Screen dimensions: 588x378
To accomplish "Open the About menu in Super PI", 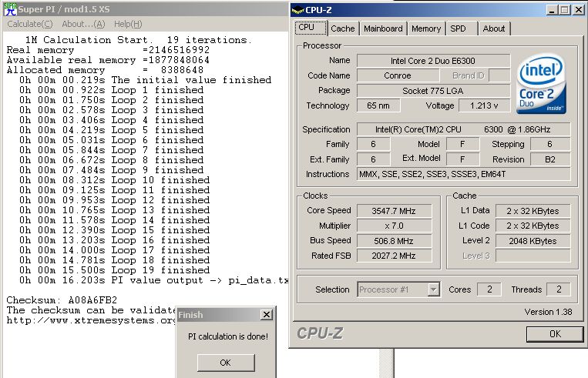I will [x=83, y=24].
